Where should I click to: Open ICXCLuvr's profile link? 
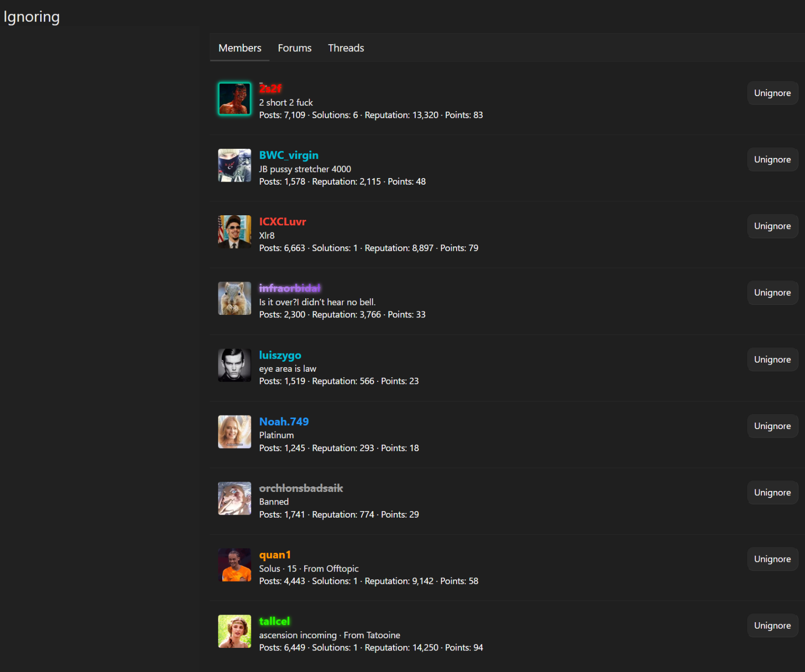(x=283, y=222)
